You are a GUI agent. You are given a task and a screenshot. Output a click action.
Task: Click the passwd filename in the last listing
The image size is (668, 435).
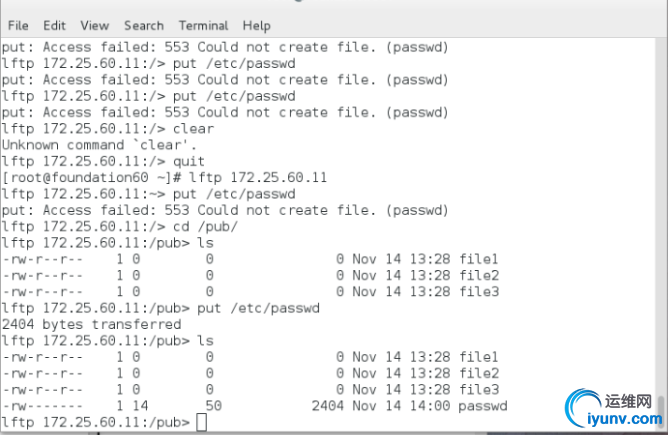(x=483, y=406)
